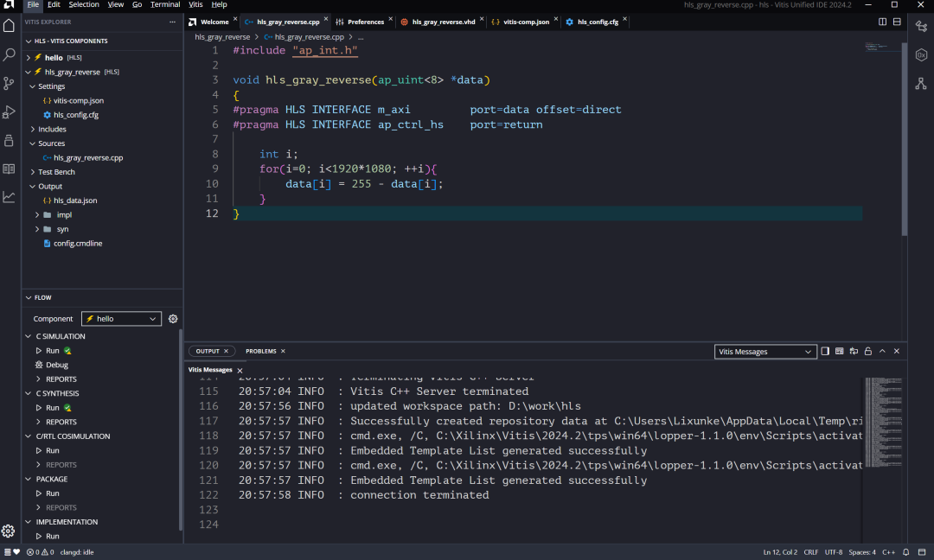
Task: Open the Component hello dropdown
Action: pos(121,319)
